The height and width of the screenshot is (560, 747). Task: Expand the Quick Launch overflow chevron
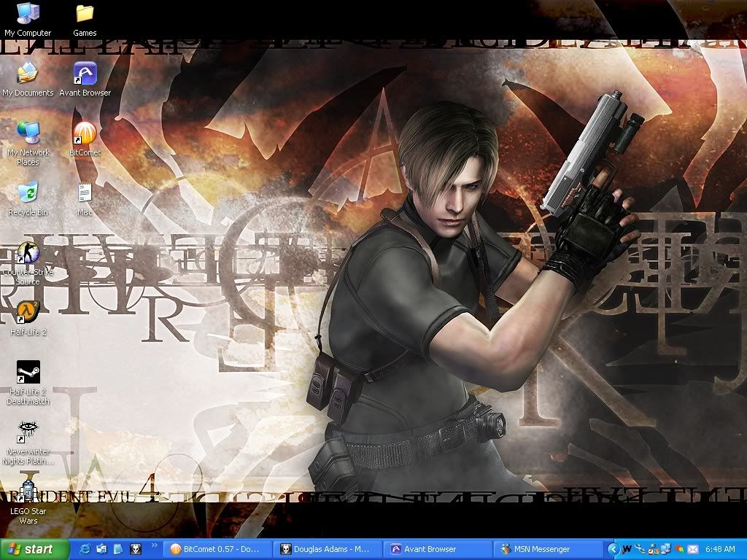tap(154, 545)
